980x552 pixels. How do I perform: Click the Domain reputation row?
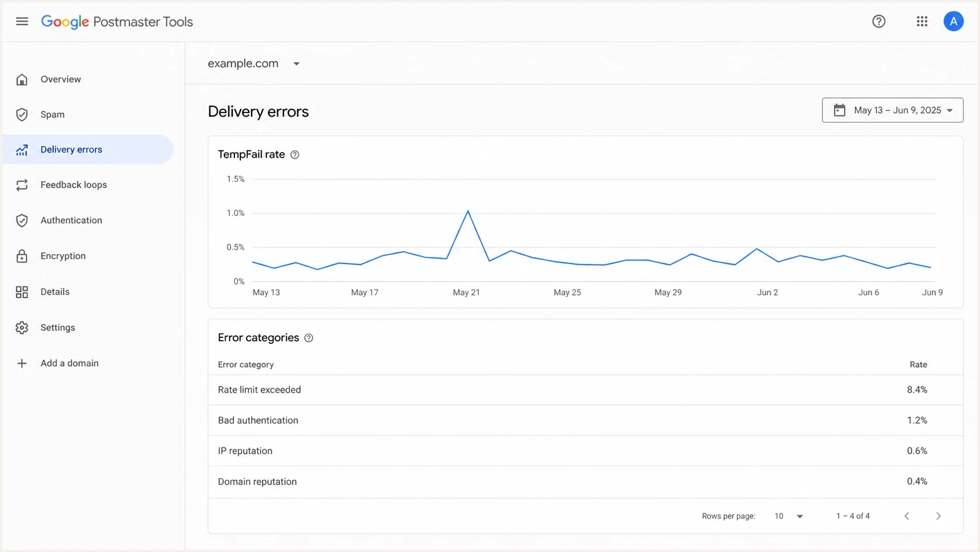(x=586, y=482)
